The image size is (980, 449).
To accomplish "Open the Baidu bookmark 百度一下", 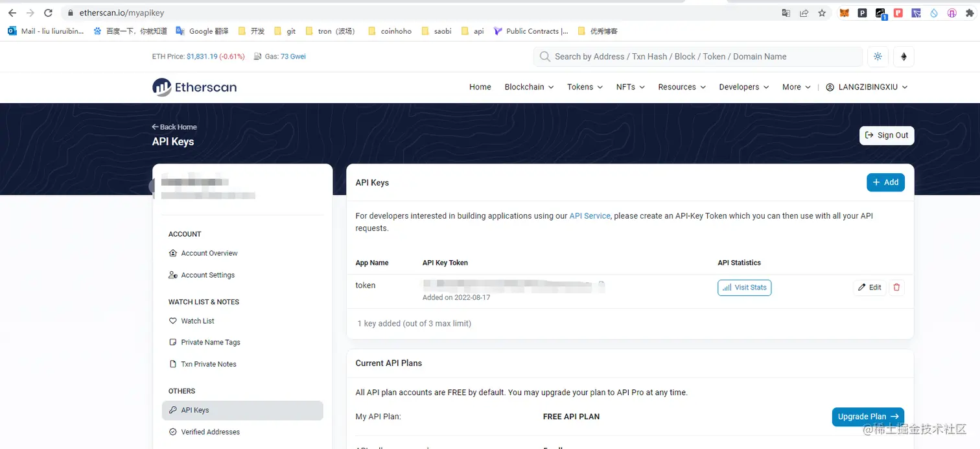I will [130, 31].
